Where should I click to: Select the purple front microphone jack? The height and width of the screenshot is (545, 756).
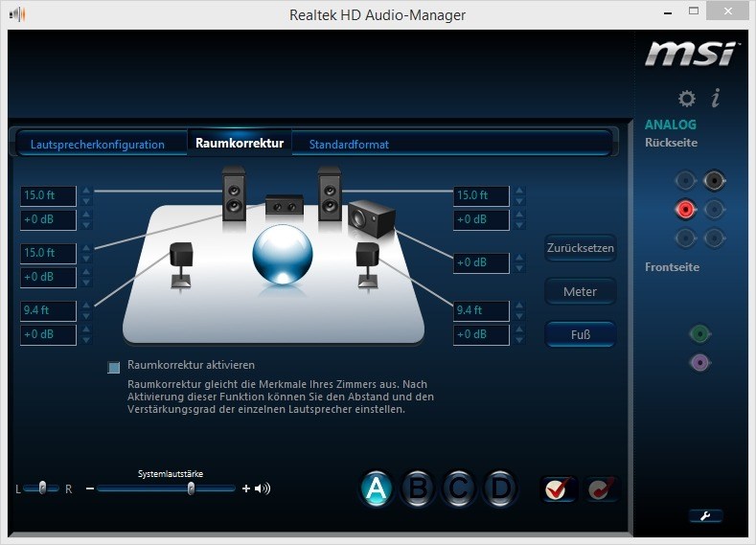tap(699, 362)
